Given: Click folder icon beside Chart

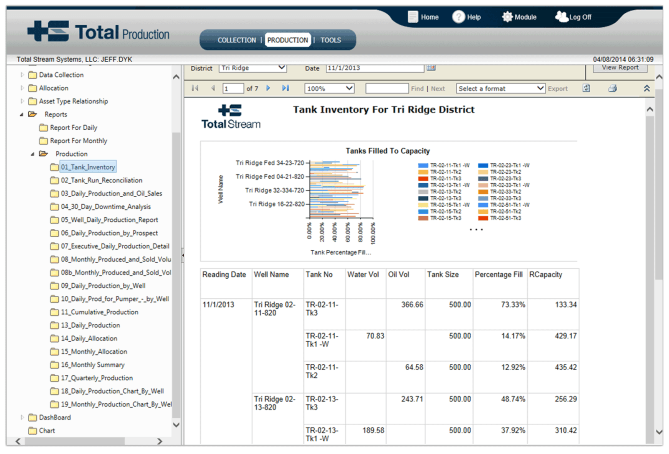Looking at the screenshot, I should pos(32,431).
